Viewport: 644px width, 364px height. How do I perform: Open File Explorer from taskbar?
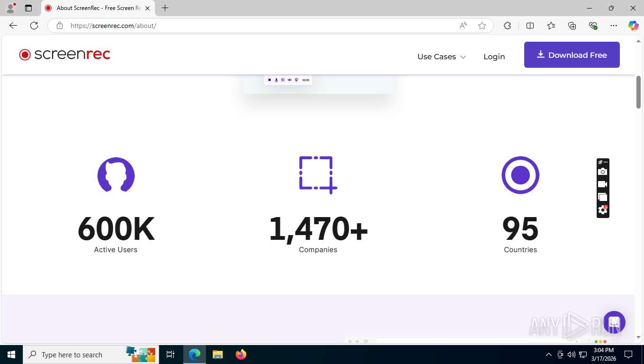[217, 355]
